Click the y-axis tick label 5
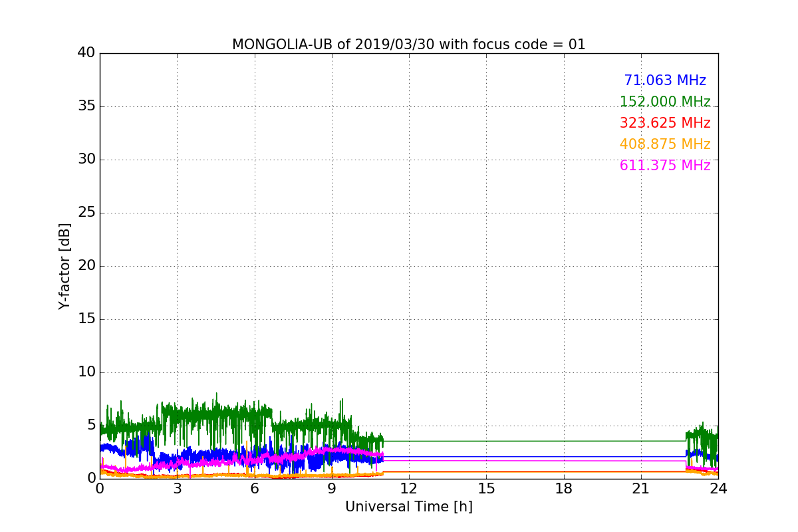 tap(91, 425)
